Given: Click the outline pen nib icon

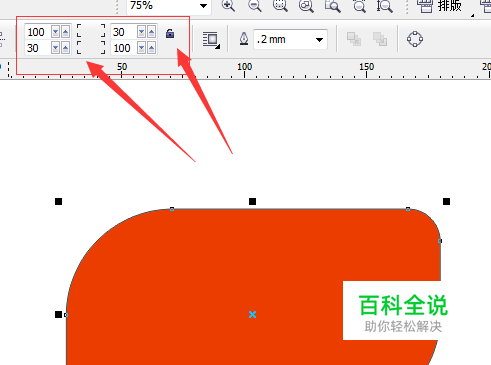Looking at the screenshot, I should coord(244,39).
